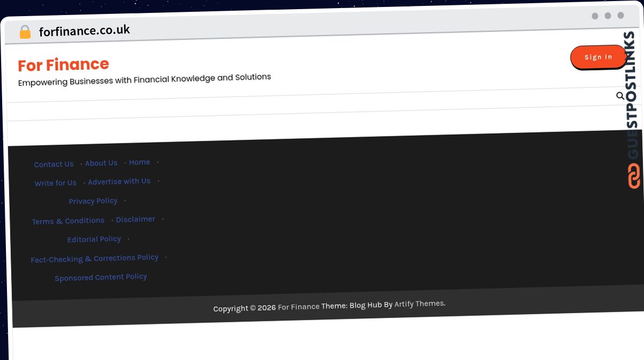Viewport: 644px width, 360px height.
Task: Open Write for Us page
Action: [x=55, y=183]
